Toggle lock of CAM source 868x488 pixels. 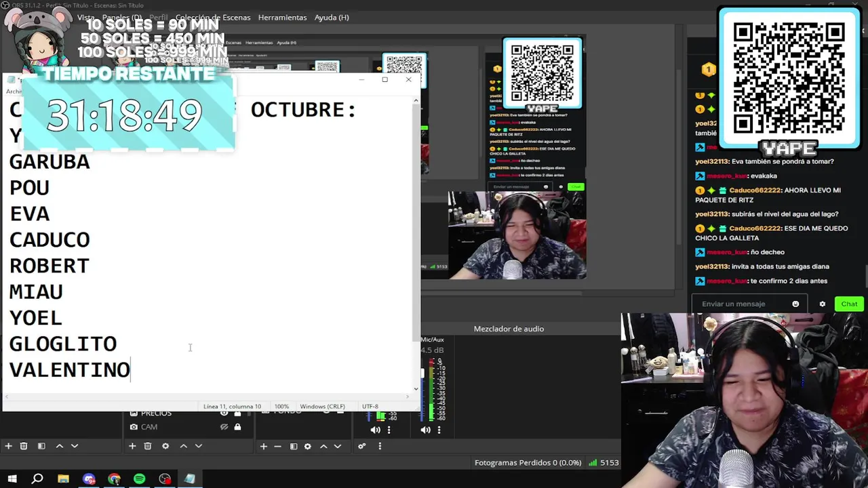237,427
